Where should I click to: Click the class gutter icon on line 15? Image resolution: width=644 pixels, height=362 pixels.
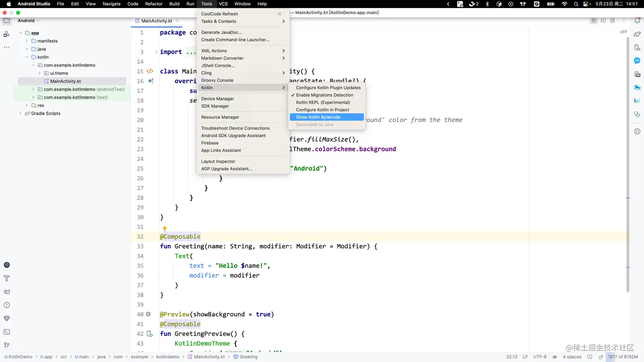pos(150,71)
